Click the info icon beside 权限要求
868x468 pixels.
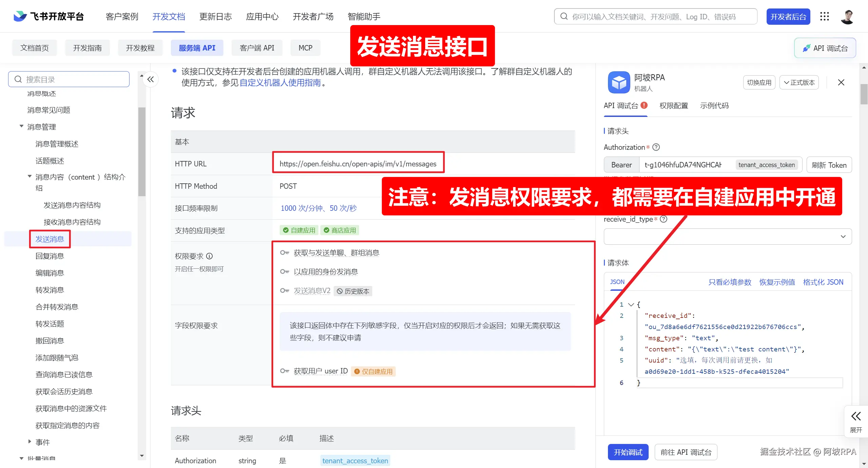coord(210,256)
